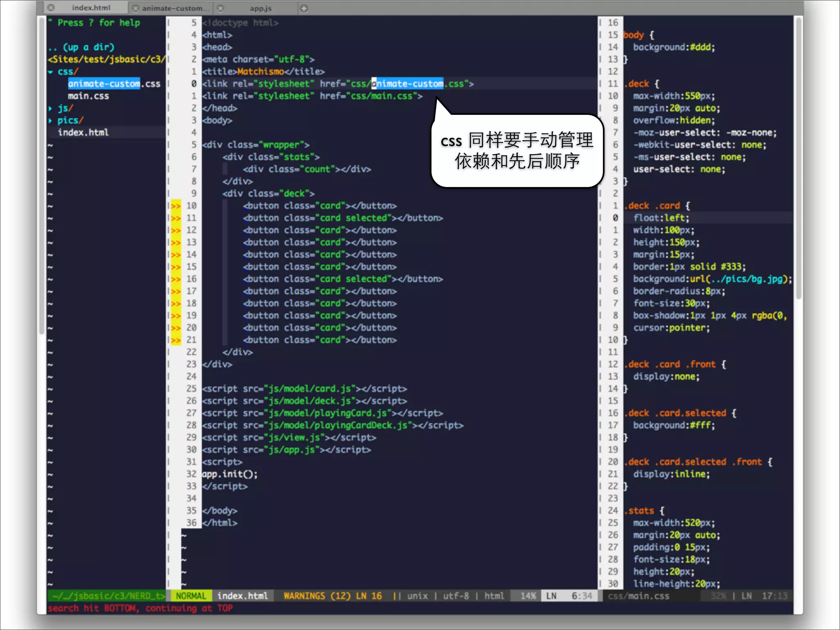Click WARNINGS (12) LN 16 status entry
Viewport: 840px width, 630px height.
click(333, 596)
